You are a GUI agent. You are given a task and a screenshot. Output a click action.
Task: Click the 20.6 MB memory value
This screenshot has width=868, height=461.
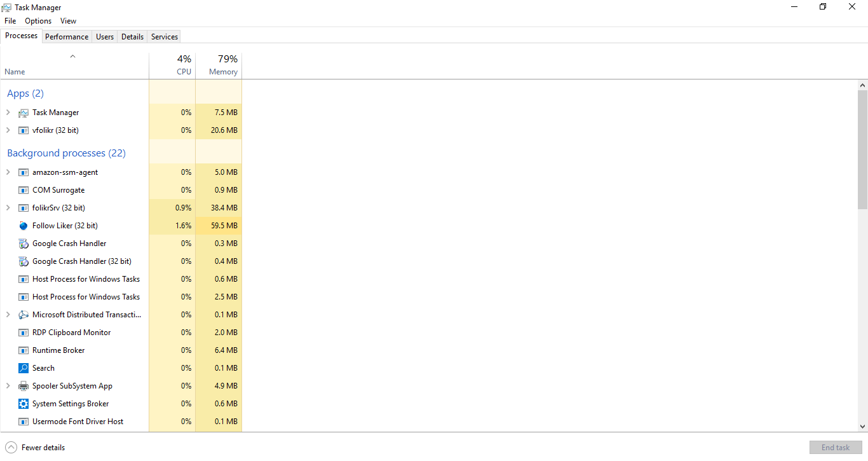pyautogui.click(x=224, y=130)
